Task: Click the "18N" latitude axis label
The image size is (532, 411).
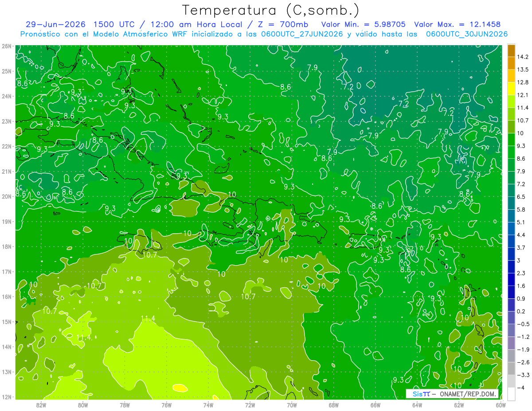Action: coord(6,247)
